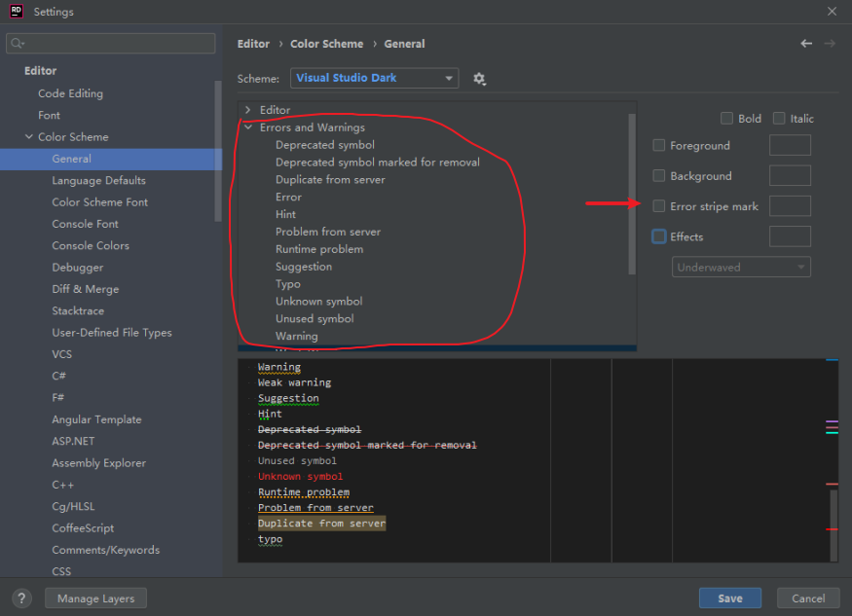The width and height of the screenshot is (852, 616).
Task: Click the attributes list scrollbar
Action: click(631, 194)
